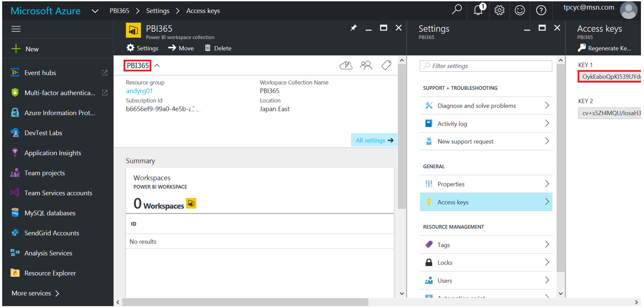Open Locks setting
The width and height of the screenshot is (644, 307).
click(x=486, y=263)
